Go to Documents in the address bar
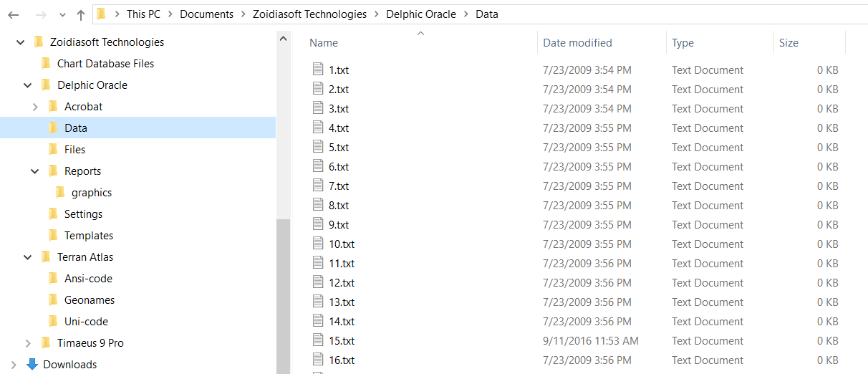This screenshot has width=868, height=374. pyautogui.click(x=206, y=14)
